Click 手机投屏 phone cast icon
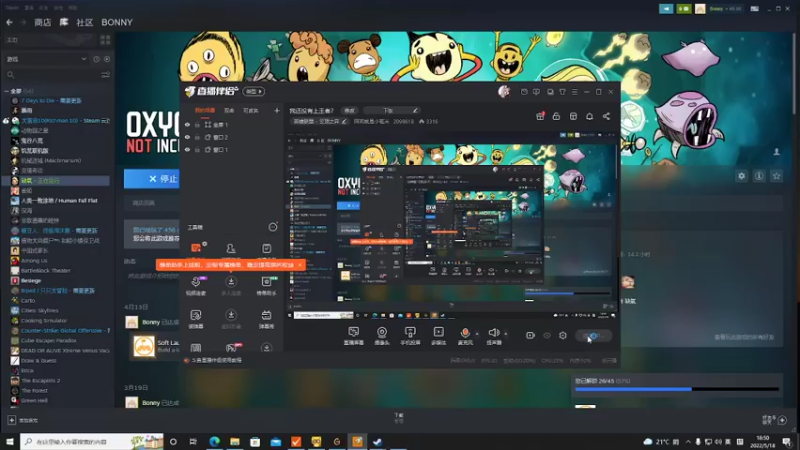The width and height of the screenshot is (800, 450). click(x=410, y=336)
